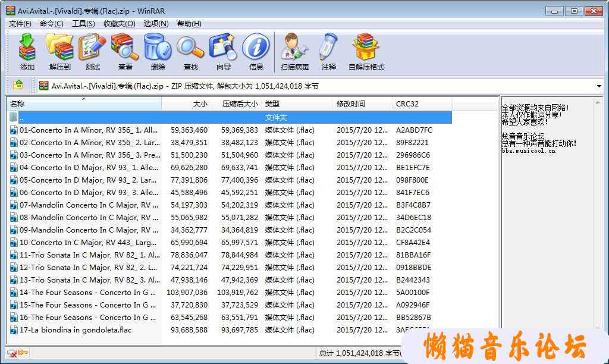Viewport: 609px width, 364px height.
Task: Click the WinRAR title bar application icon
Action: click(11, 11)
